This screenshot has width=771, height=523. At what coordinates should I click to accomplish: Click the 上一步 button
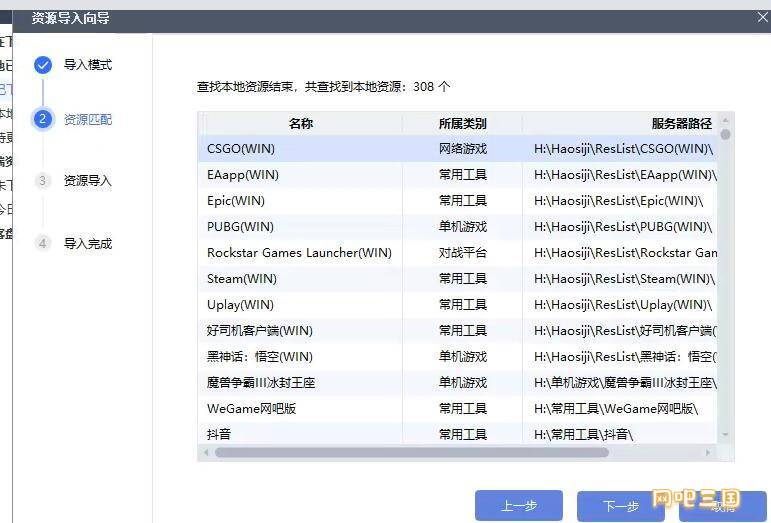519,505
